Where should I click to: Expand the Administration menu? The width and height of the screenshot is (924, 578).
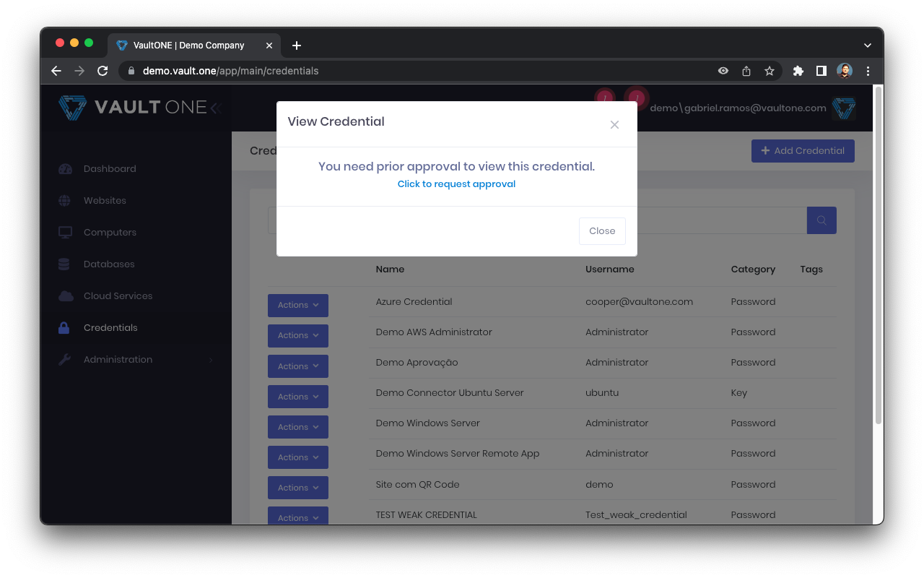pyautogui.click(x=118, y=359)
